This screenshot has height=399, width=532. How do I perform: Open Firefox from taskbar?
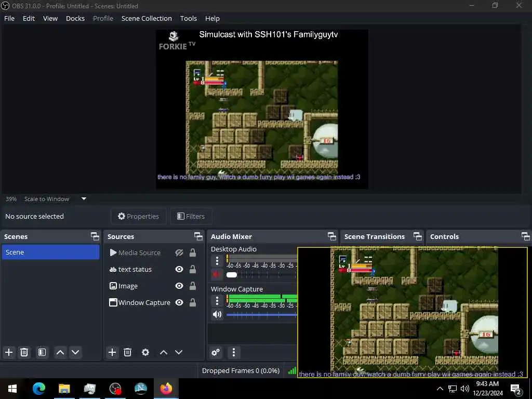[166, 389]
